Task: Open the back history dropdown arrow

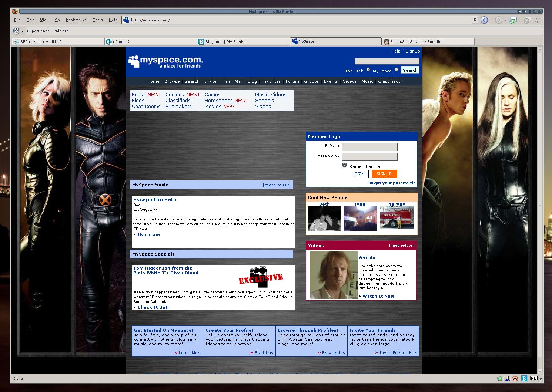Action: tap(491, 20)
